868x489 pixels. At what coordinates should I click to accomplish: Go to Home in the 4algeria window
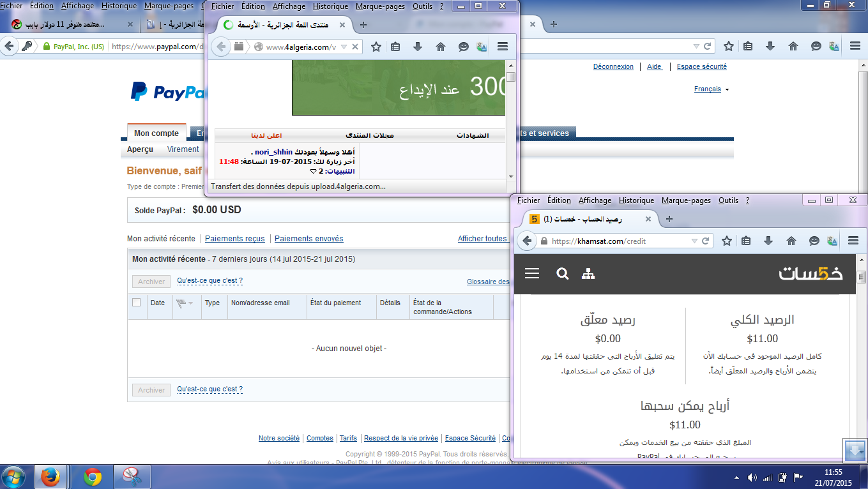[x=440, y=47]
